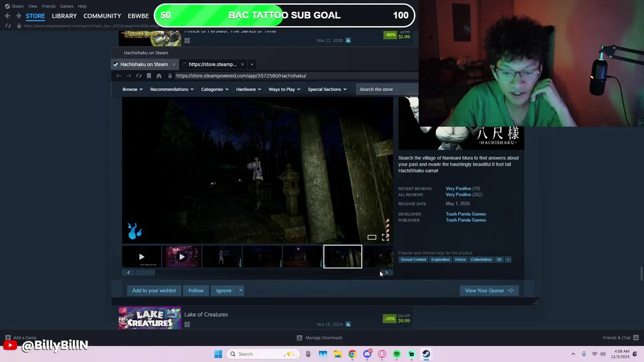Add Hachishaku to your wishlist
The height and width of the screenshot is (362, 644).
pyautogui.click(x=154, y=291)
